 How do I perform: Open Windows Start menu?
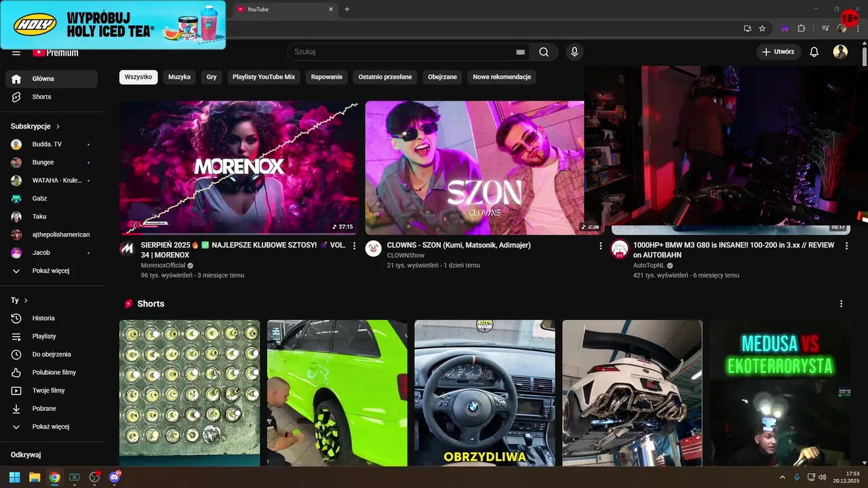(14, 477)
